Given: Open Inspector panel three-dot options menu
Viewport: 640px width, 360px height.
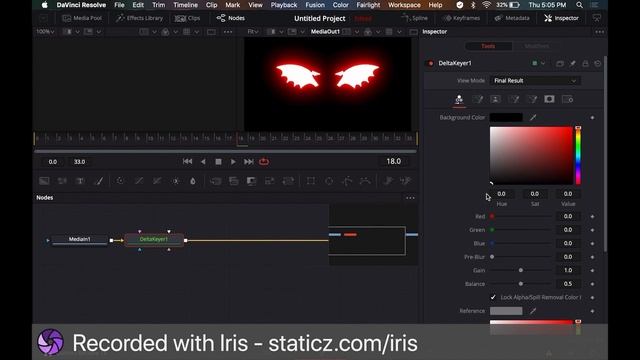Looking at the screenshot, I should point(599,32).
